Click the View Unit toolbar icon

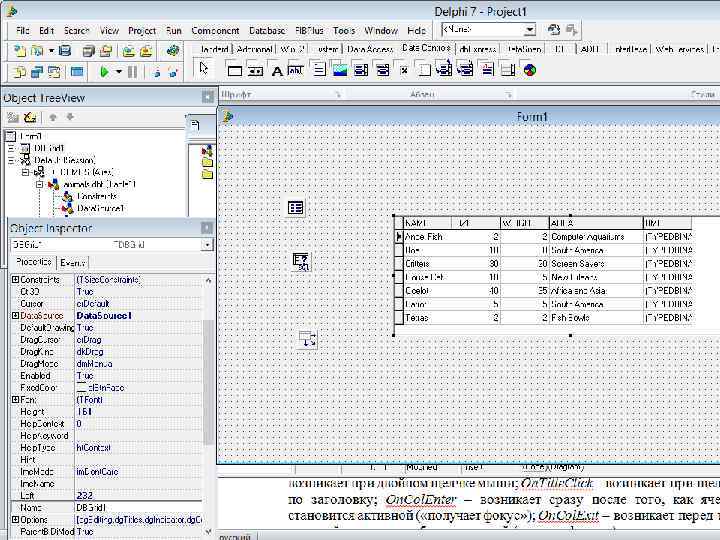tap(20, 72)
